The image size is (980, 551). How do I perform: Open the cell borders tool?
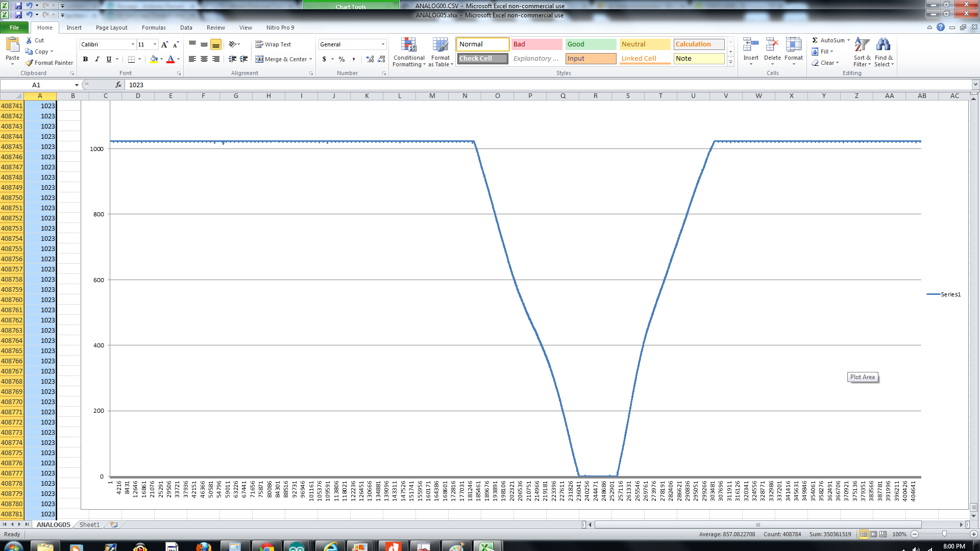[x=131, y=59]
